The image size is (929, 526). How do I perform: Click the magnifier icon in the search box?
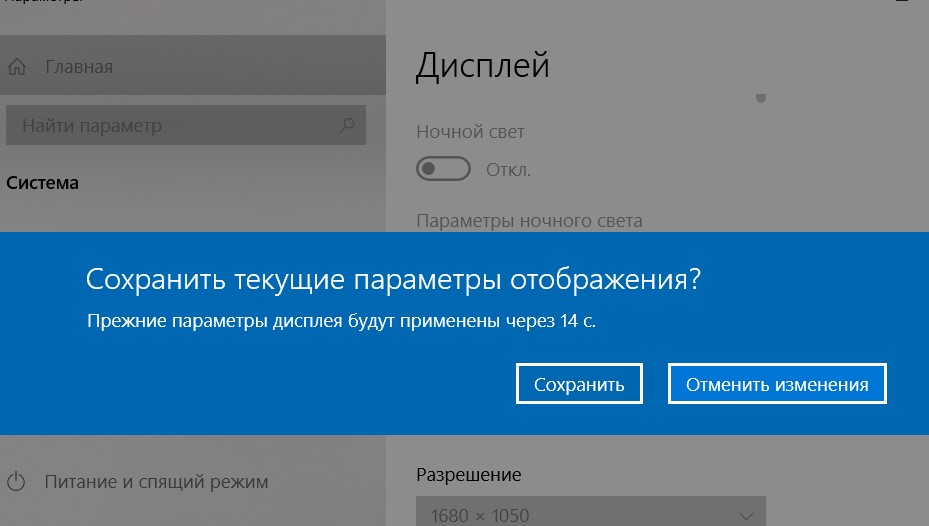[x=347, y=126]
